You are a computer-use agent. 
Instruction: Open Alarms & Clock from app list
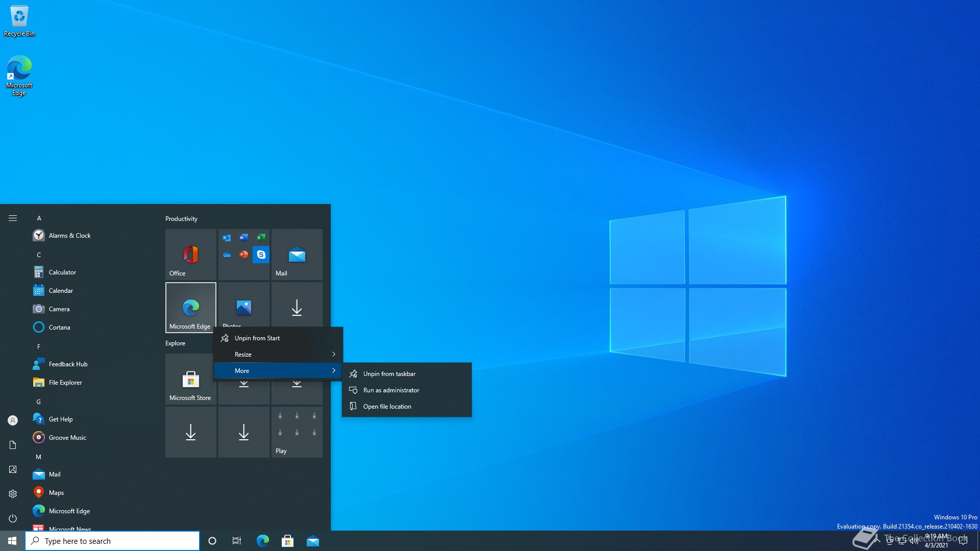[92, 236]
